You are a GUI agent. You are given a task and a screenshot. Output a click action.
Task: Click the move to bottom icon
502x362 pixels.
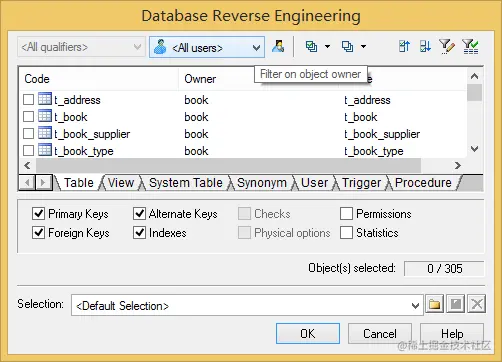tap(425, 47)
